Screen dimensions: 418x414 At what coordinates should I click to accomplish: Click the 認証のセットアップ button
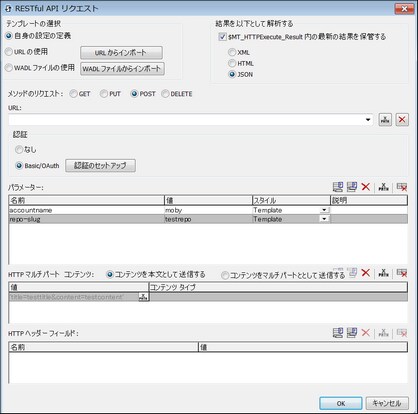[x=100, y=166]
